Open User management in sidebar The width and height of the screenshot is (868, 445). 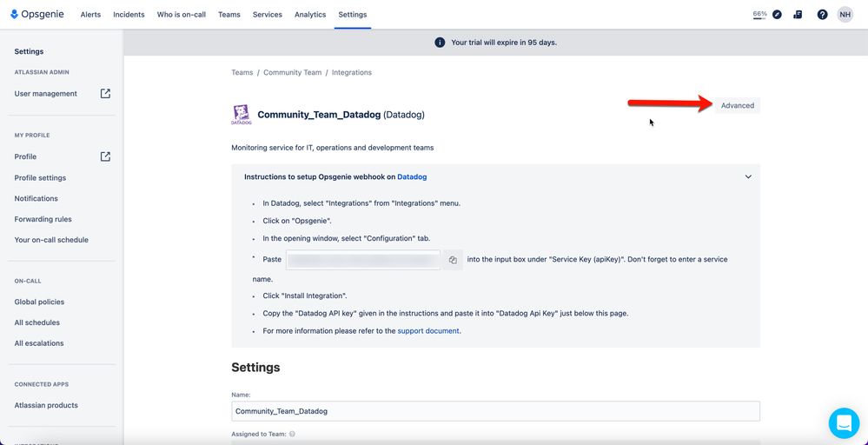coord(46,94)
